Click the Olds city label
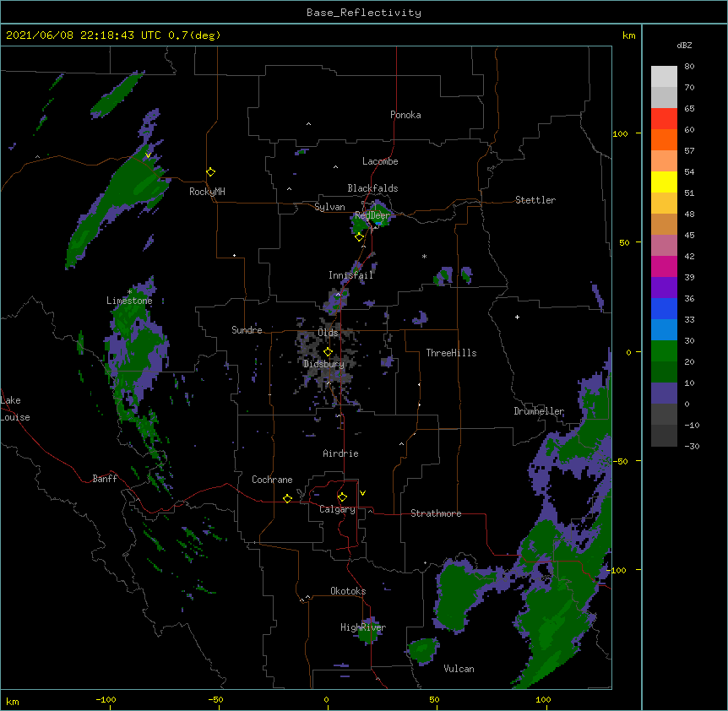Image resolution: width=728 pixels, height=711 pixels. pos(328,333)
